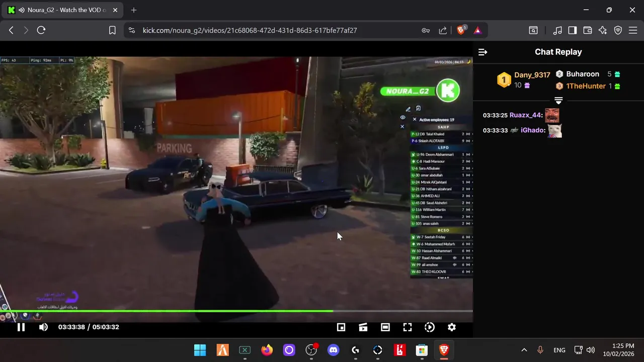Enter fullscreen video mode

pyautogui.click(x=408, y=327)
